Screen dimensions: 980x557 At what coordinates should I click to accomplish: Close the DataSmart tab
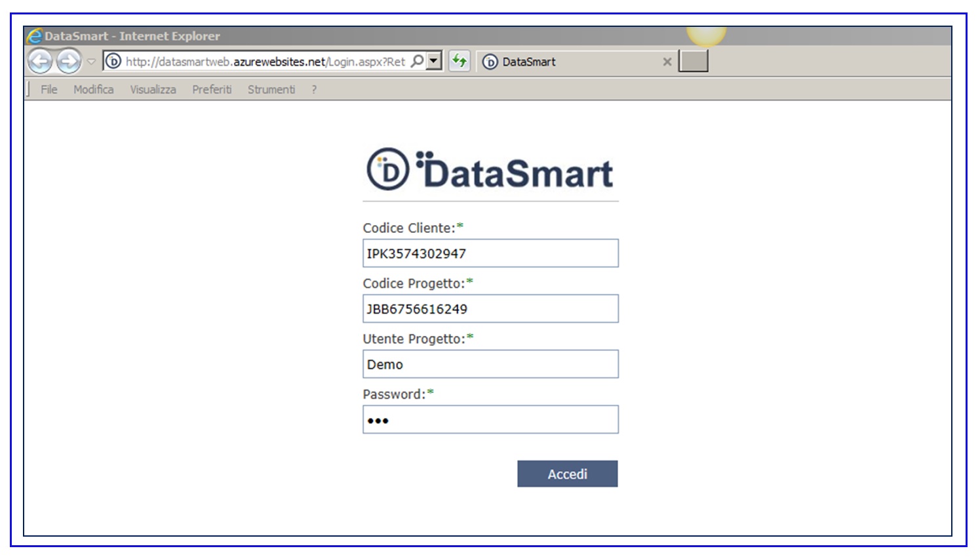pyautogui.click(x=667, y=62)
